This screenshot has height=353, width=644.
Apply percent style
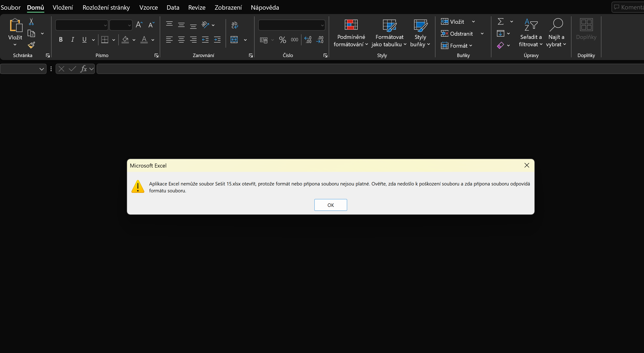point(282,40)
